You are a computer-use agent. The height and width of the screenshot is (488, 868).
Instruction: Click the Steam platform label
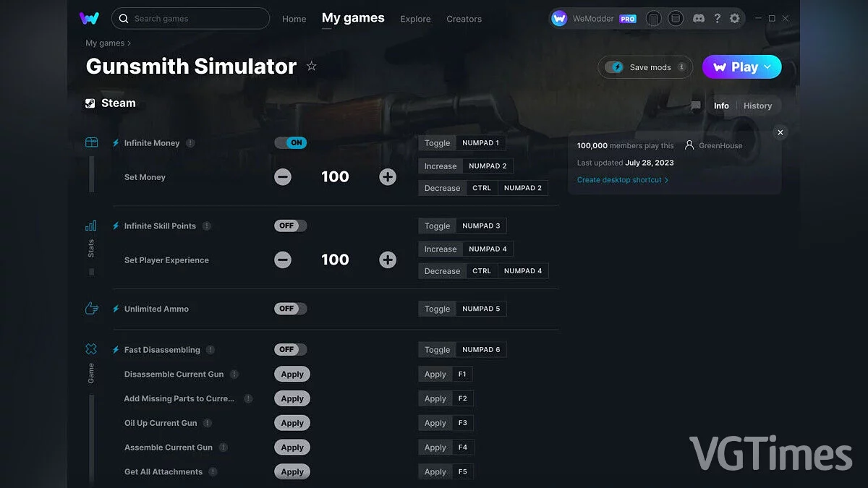coord(110,103)
